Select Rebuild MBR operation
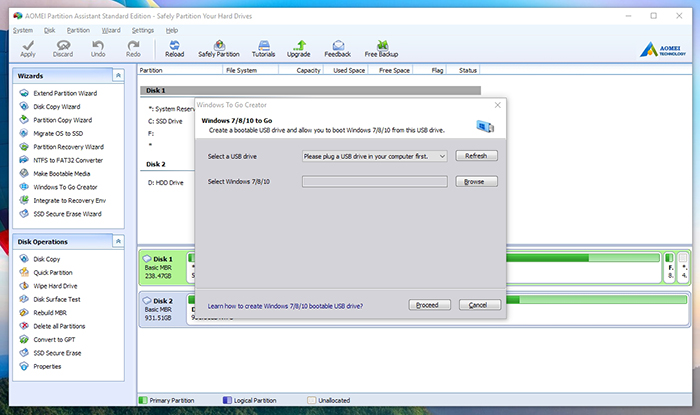The image size is (700, 415). (50, 313)
